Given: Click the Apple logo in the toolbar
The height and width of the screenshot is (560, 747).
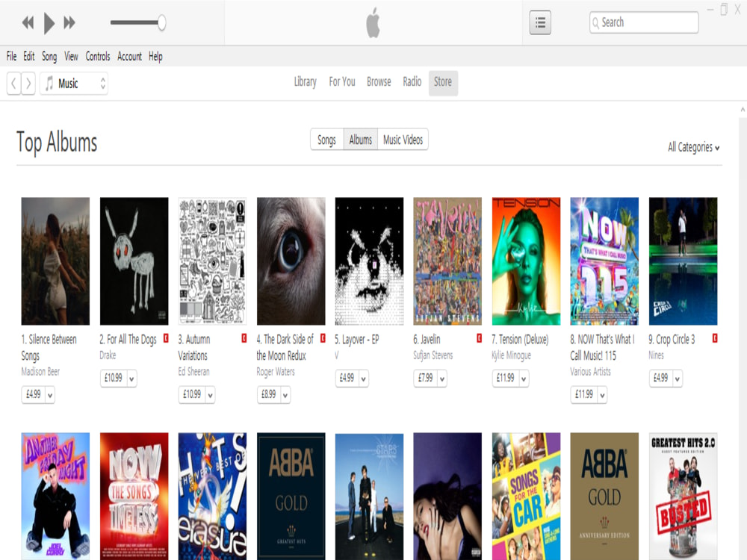Looking at the screenshot, I should point(373,22).
